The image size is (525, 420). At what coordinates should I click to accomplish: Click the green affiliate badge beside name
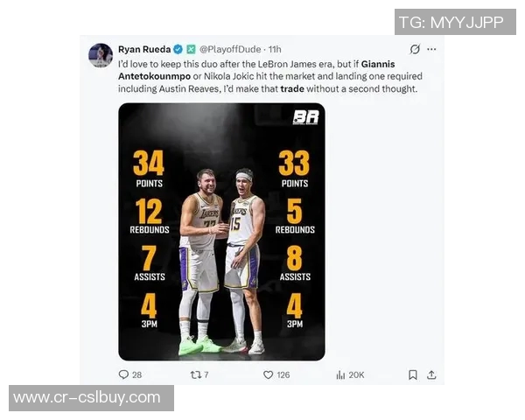(x=191, y=49)
